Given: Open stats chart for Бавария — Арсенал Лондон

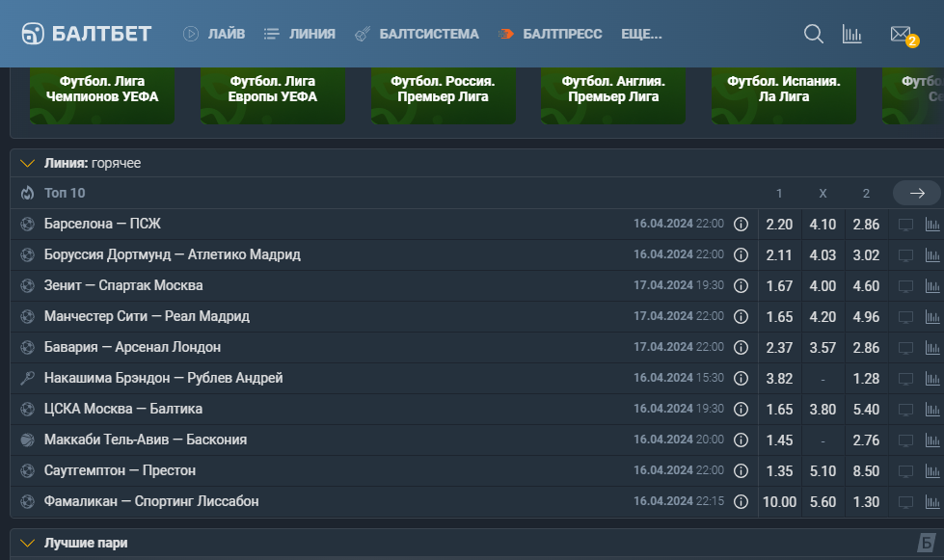Looking at the screenshot, I should click(932, 348).
